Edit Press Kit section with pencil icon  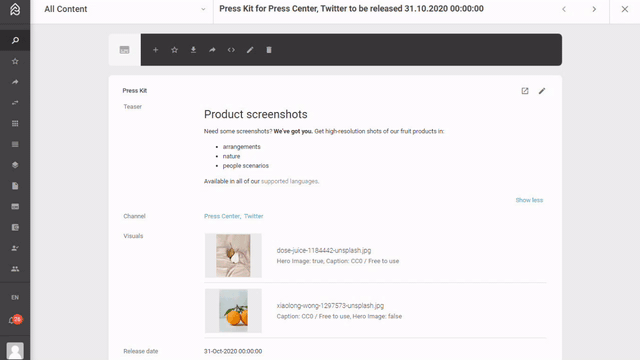[542, 91]
